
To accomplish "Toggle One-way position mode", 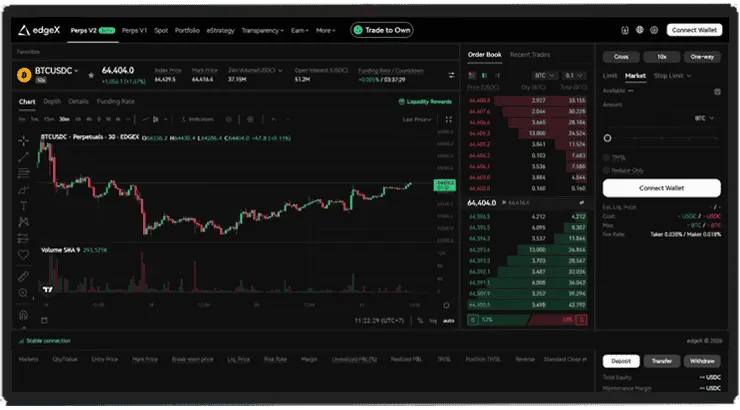I will (x=702, y=57).
